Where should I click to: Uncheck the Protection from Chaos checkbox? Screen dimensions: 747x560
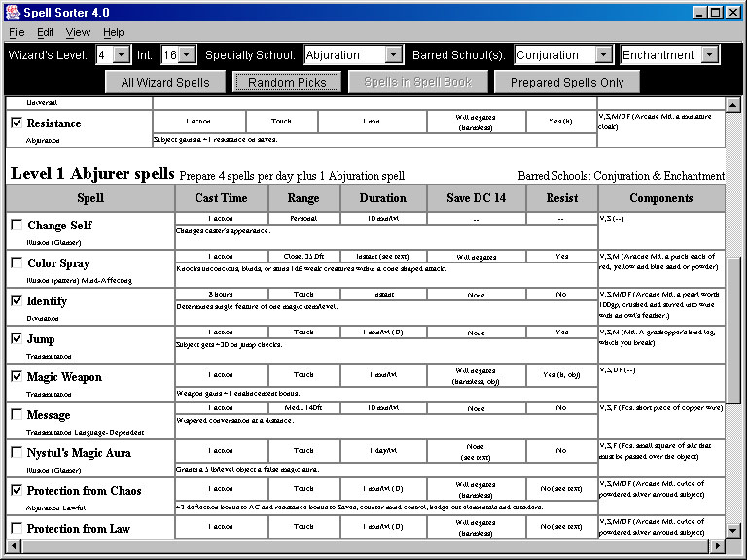pyautogui.click(x=17, y=490)
